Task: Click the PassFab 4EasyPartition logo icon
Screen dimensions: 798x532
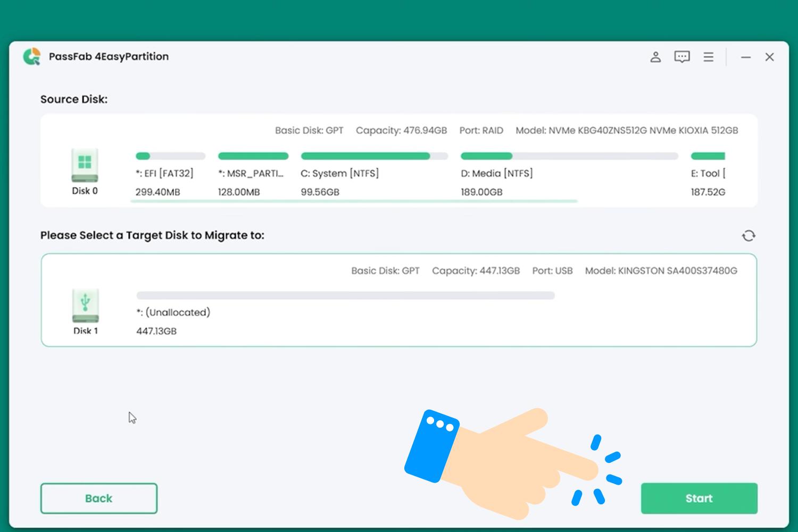Action: [x=32, y=56]
